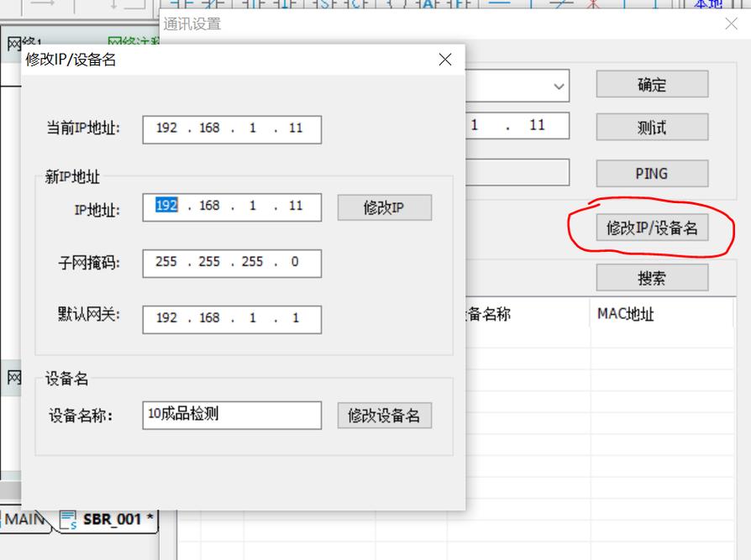The image size is (751, 560).
Task: Apply the new name via 修改设备名
Action: coord(384,415)
